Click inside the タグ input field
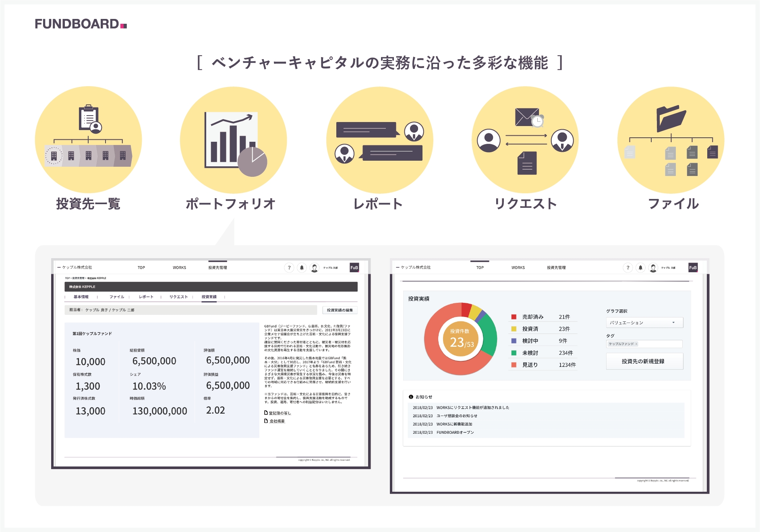Viewport: 760px width, 532px height. click(x=661, y=344)
